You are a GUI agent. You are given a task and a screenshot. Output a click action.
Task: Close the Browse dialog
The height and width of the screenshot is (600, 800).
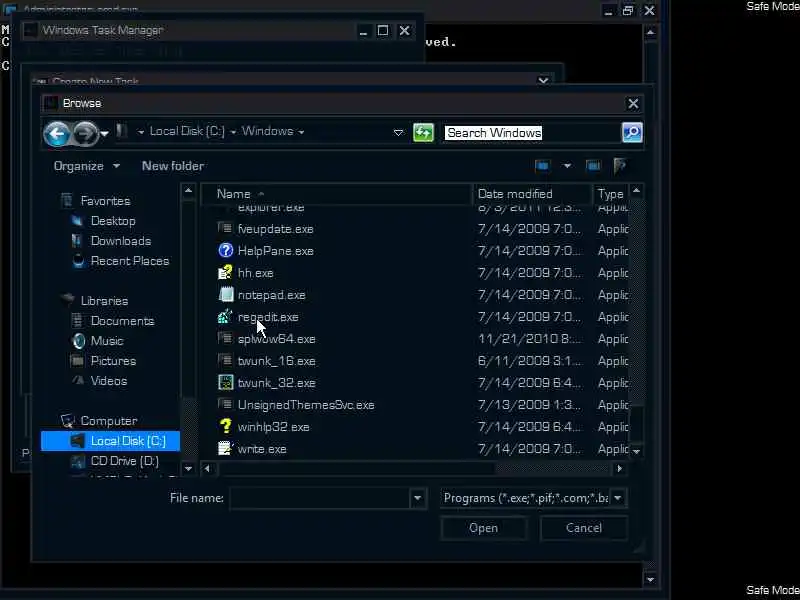[x=633, y=104]
